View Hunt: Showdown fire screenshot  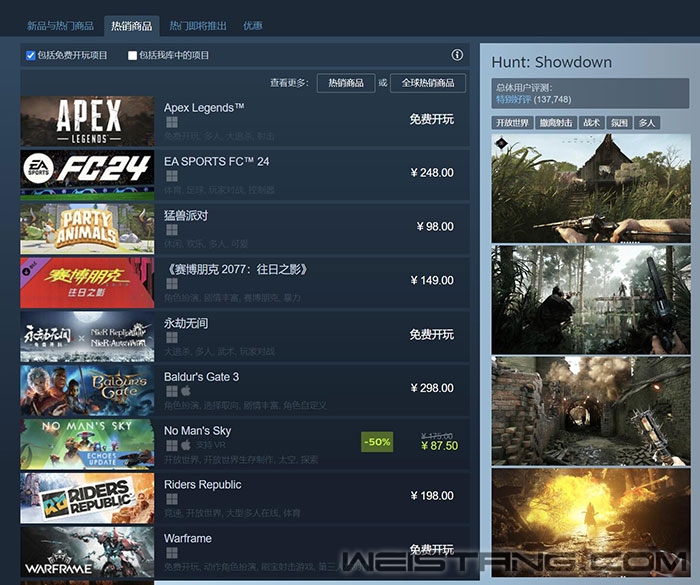coord(591,522)
